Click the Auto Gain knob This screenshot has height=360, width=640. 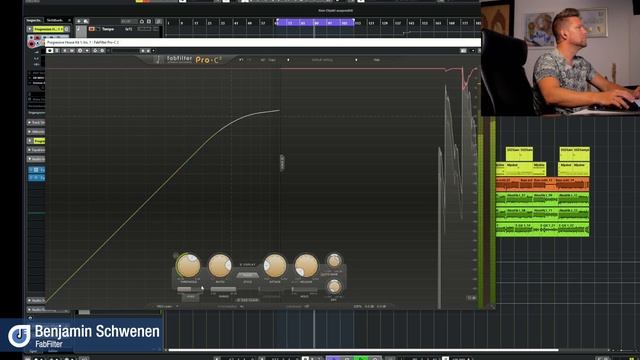point(334,261)
